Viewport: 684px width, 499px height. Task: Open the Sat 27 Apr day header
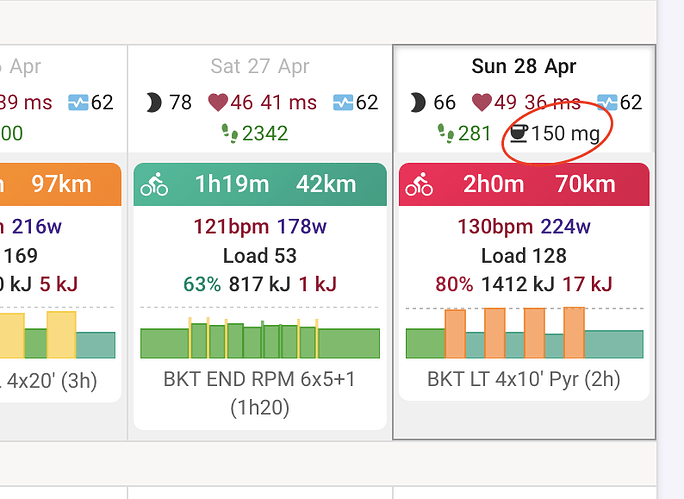(260, 66)
